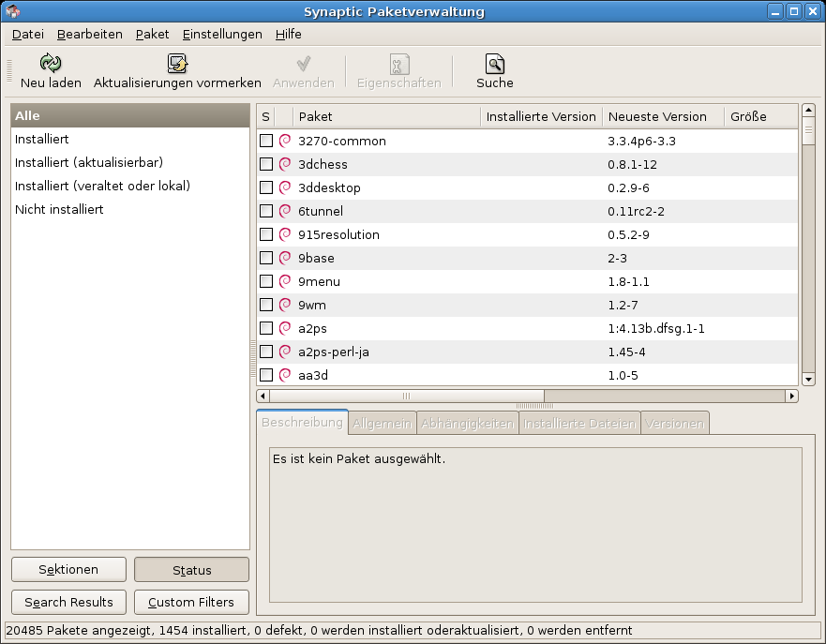The image size is (826, 644).
Task: Click Aktualisierungen vormerken toolbar icon
Action: click(177, 63)
